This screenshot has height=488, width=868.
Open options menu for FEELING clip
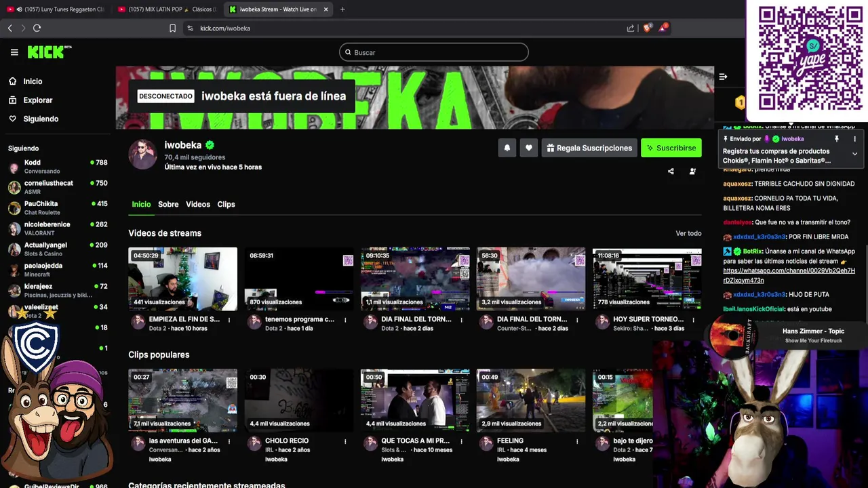click(577, 441)
